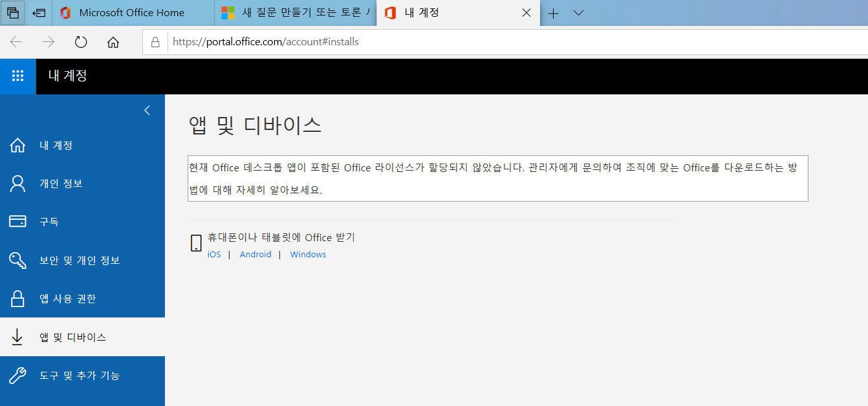This screenshot has width=868, height=406.
Task: Click the browser back arrow
Action: coord(16,42)
